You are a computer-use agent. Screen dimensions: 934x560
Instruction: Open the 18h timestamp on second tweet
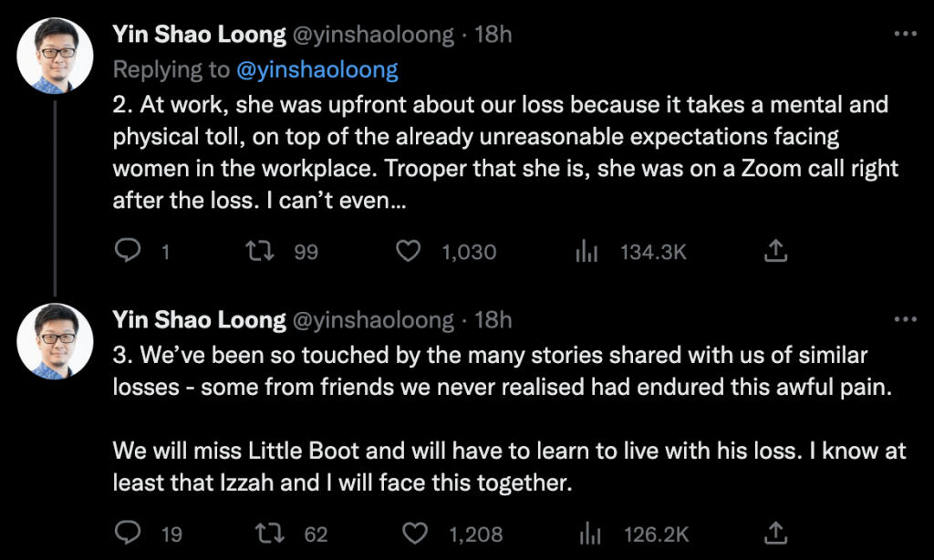click(493, 320)
